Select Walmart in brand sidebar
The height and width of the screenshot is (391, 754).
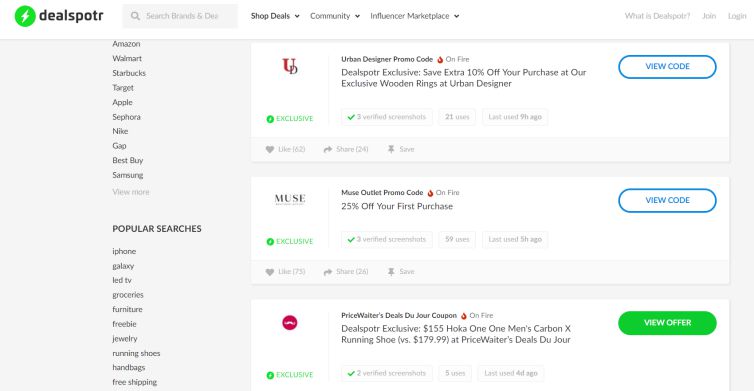click(127, 58)
